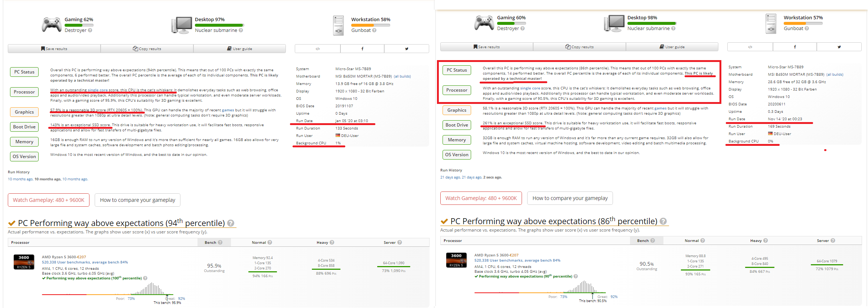Image resolution: width=868 pixels, height=308 pixels.
Task: Click Save results in the left report
Action: pos(54,49)
